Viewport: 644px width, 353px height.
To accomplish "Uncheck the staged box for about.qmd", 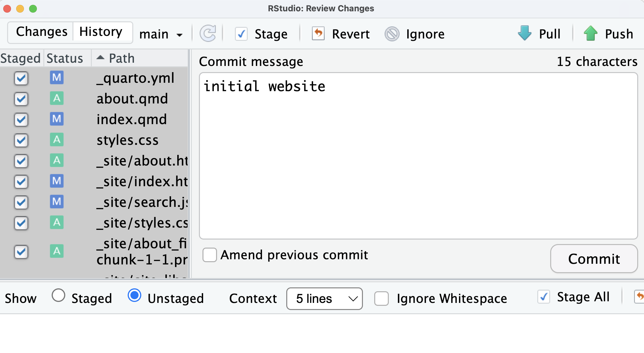I will click(x=21, y=99).
